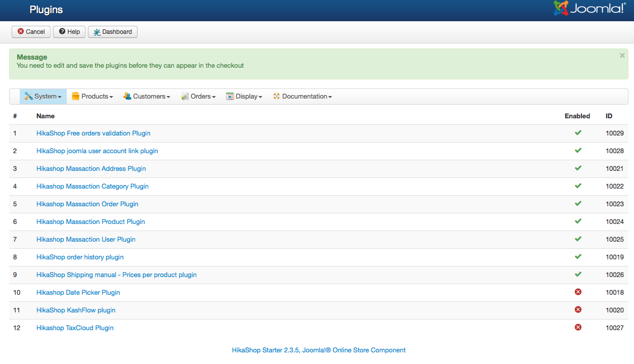Disable Hikashop Massaction Product Plugin
The image size is (634, 364).
point(578,221)
